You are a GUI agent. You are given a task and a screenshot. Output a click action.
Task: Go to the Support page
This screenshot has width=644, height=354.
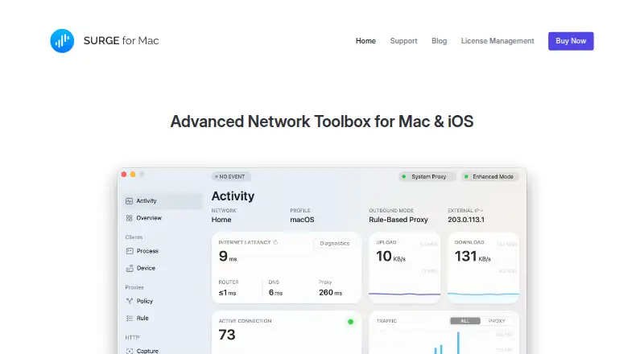coord(403,41)
